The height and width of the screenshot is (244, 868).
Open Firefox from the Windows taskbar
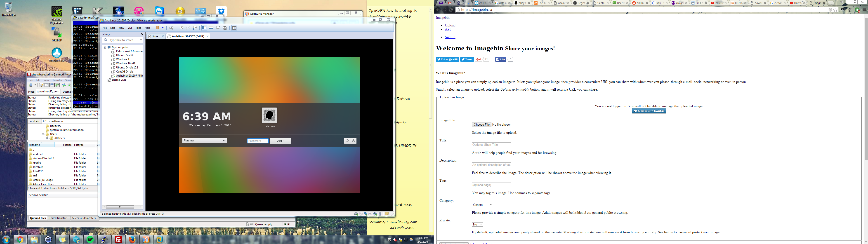pos(132,240)
